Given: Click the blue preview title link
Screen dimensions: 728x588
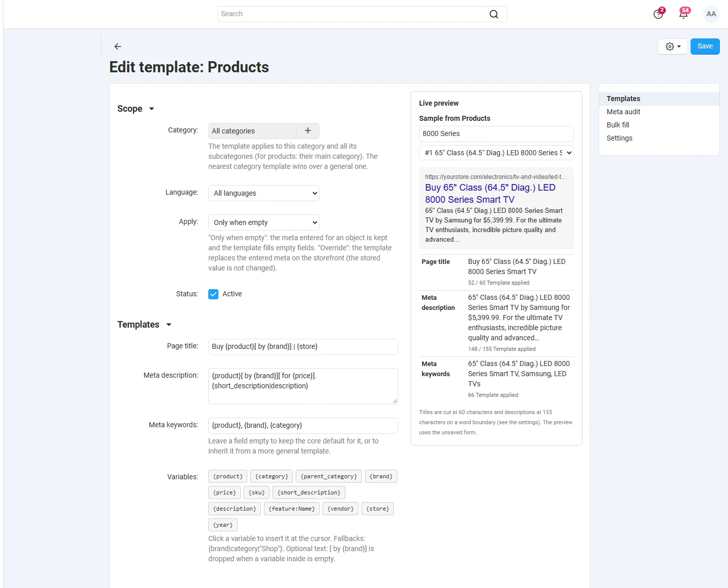Looking at the screenshot, I should [490, 194].
